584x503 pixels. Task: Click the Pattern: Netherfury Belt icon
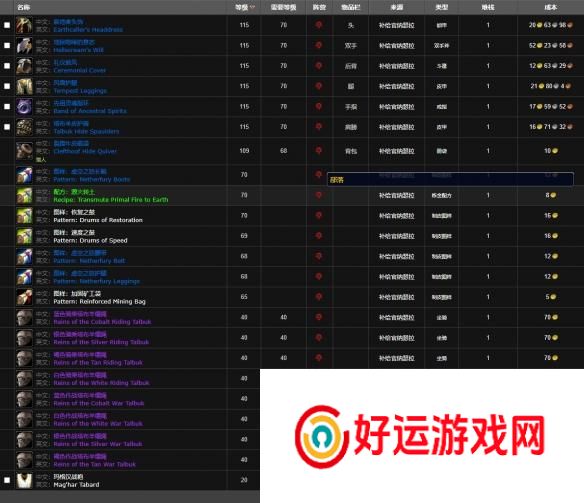point(24,257)
